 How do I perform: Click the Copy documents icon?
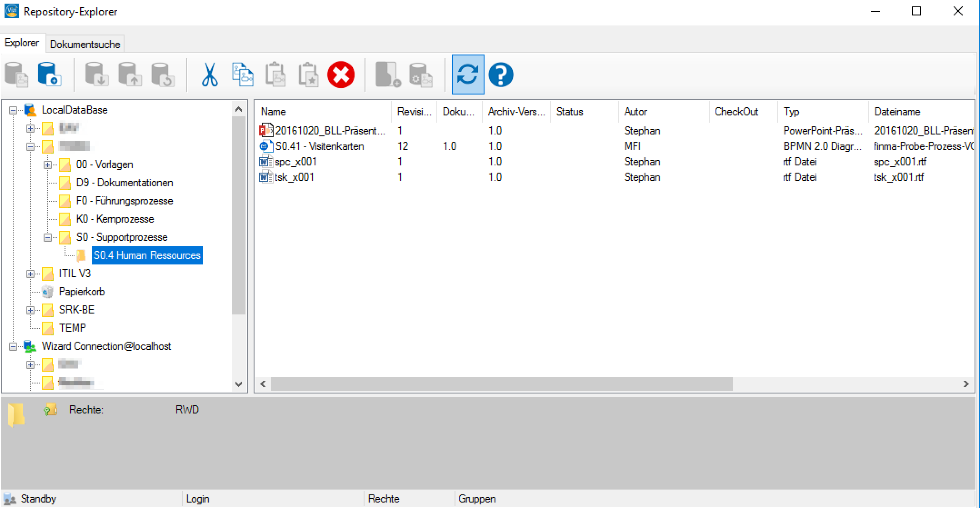243,75
